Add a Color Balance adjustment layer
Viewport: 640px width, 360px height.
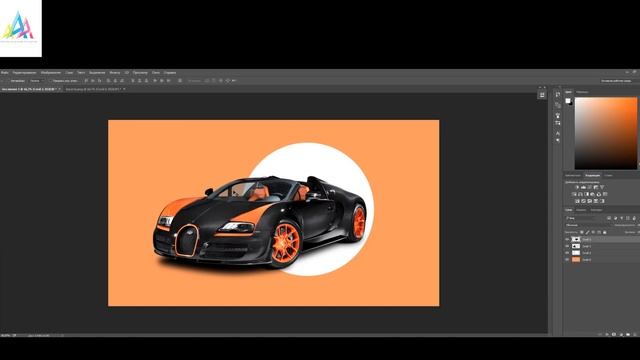coord(580,194)
